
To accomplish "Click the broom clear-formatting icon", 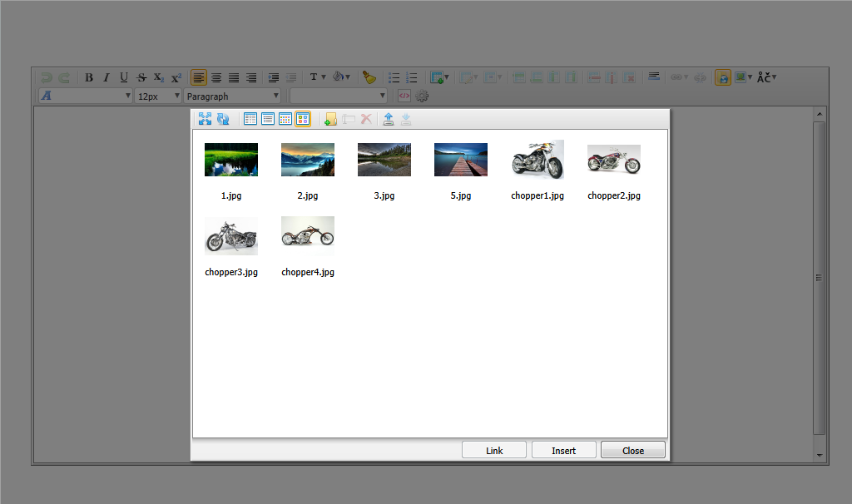I will (369, 77).
